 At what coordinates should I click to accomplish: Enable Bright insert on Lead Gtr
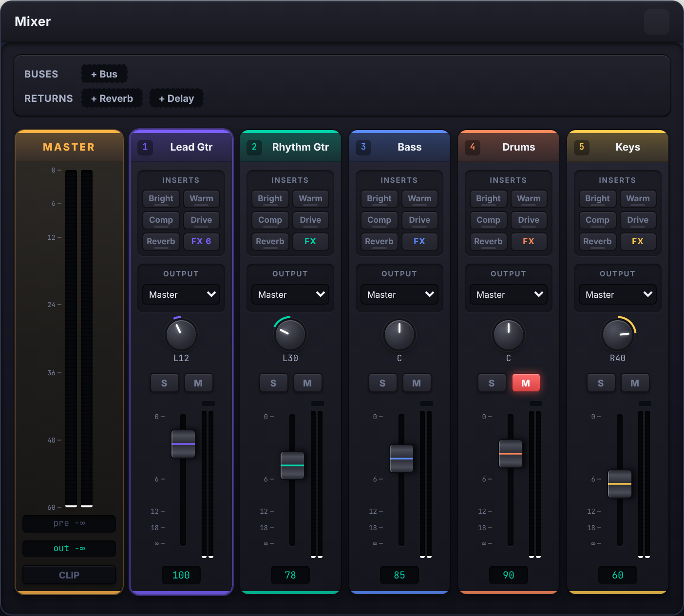(x=161, y=199)
